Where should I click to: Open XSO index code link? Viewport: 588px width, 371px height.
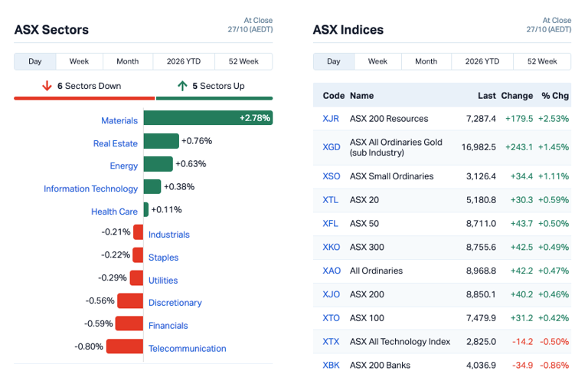(332, 176)
